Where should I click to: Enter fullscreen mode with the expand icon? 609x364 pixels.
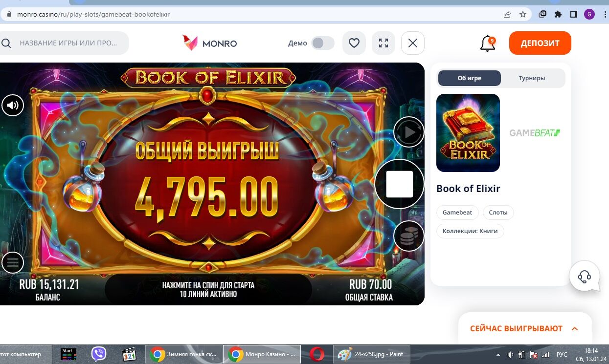pyautogui.click(x=383, y=43)
